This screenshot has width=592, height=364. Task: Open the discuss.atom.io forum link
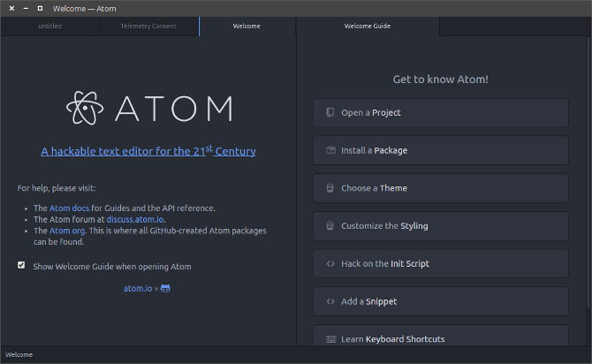[135, 219]
